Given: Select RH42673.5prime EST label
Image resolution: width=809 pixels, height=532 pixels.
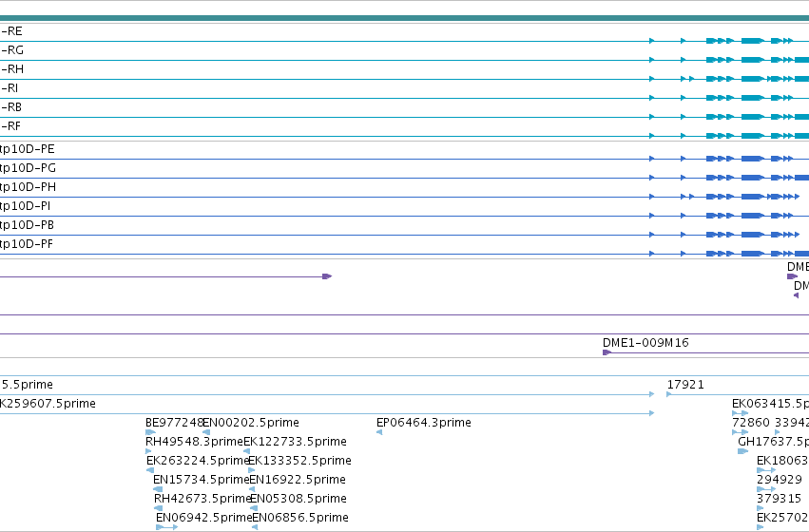Looking at the screenshot, I should point(202,499).
